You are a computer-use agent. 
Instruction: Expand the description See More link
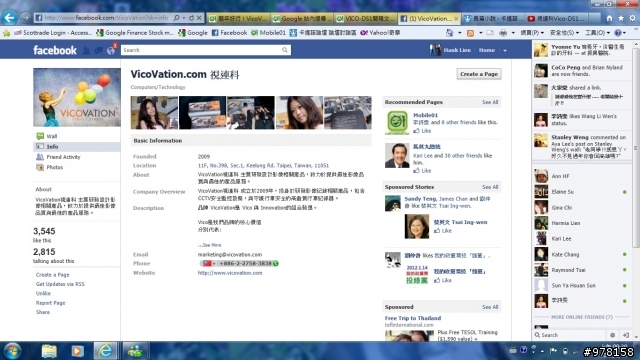tap(210, 245)
